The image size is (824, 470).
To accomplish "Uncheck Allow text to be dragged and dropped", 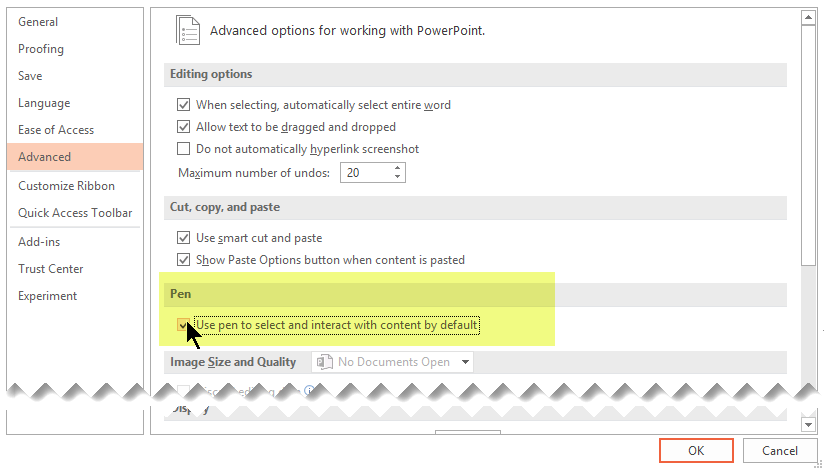I will [x=183, y=127].
